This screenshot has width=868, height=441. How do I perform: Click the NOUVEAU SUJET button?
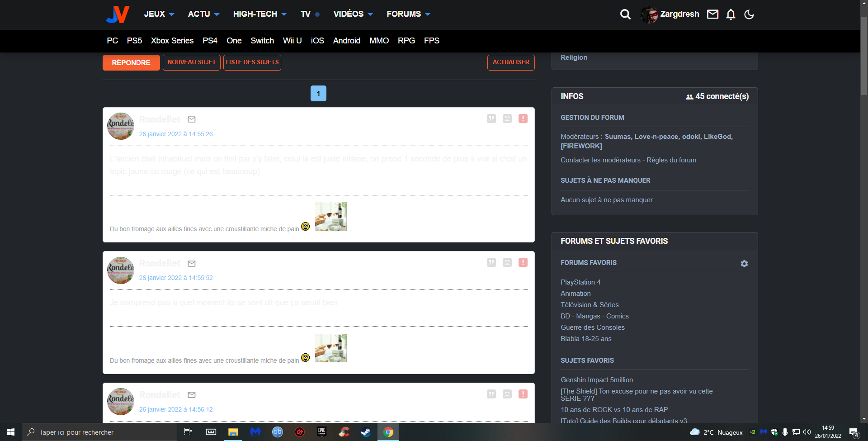point(192,62)
